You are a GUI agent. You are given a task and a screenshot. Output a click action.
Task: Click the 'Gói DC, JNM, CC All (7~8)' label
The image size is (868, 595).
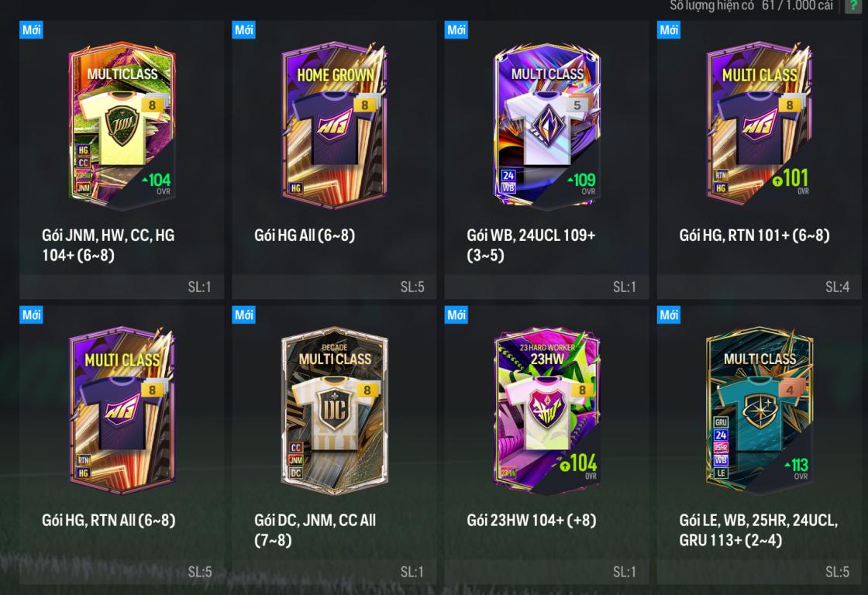pos(315,530)
